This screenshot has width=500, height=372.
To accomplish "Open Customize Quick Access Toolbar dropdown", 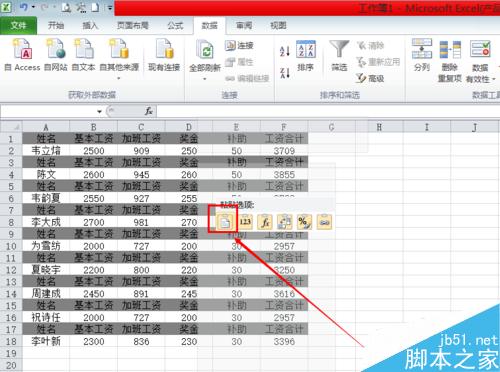I will pos(110,7).
